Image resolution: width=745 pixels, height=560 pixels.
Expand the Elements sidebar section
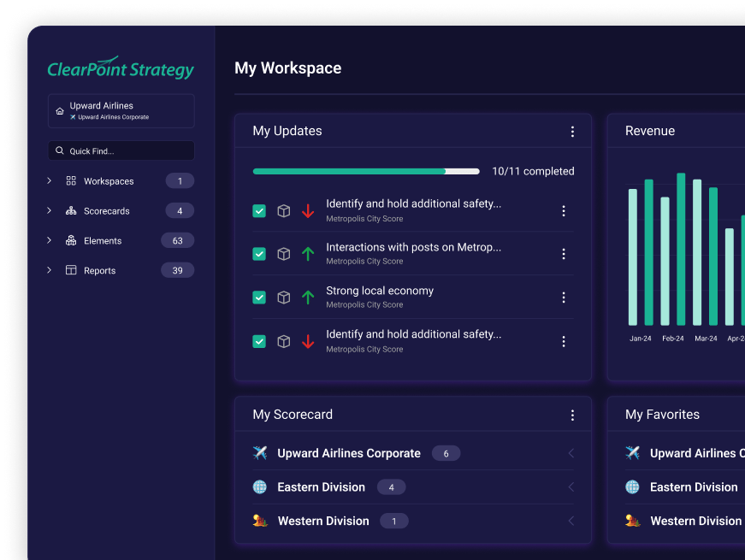point(49,240)
